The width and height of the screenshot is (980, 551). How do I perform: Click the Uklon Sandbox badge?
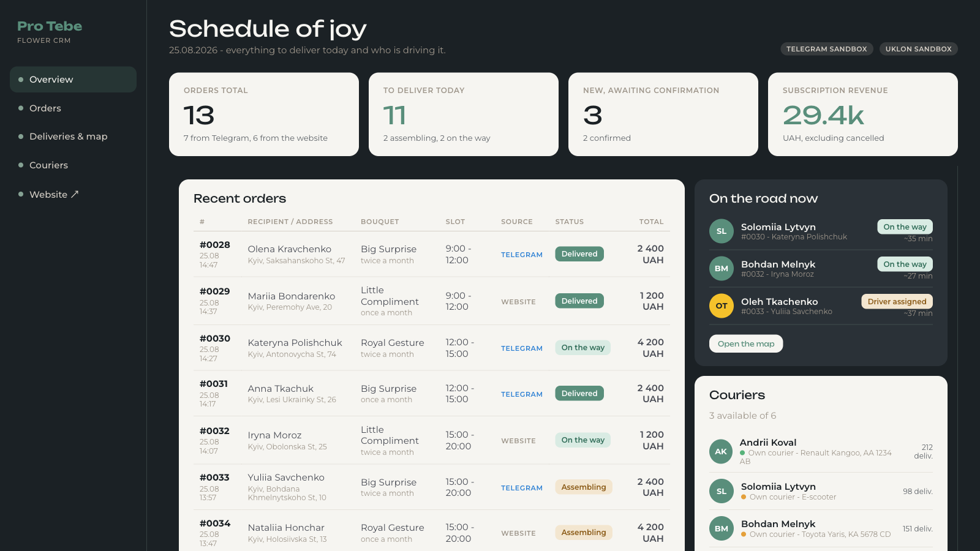pyautogui.click(x=918, y=49)
